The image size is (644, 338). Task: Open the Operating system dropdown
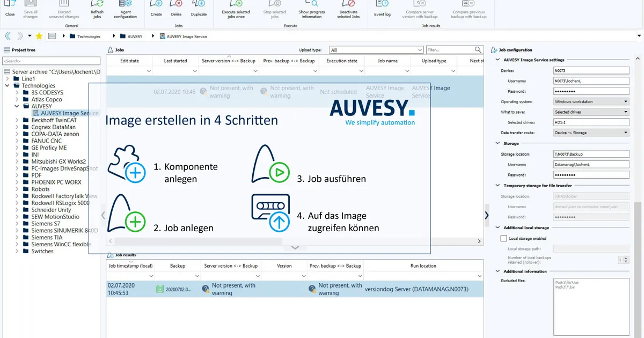pyautogui.click(x=626, y=101)
